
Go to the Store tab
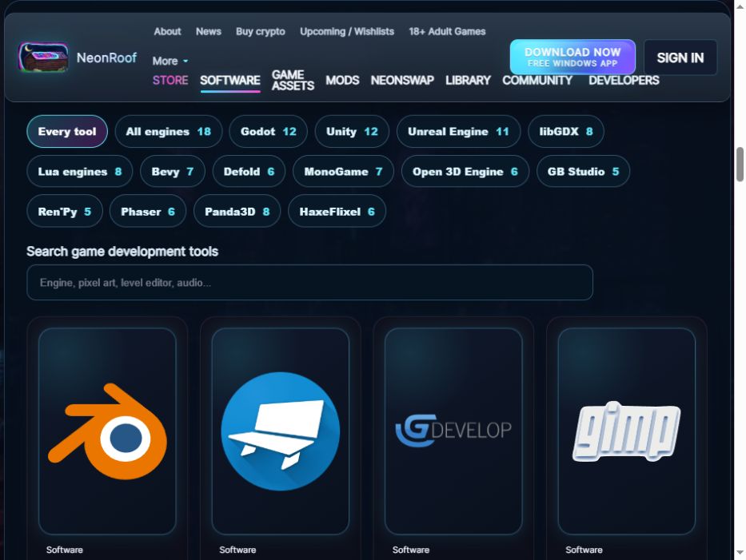click(170, 81)
